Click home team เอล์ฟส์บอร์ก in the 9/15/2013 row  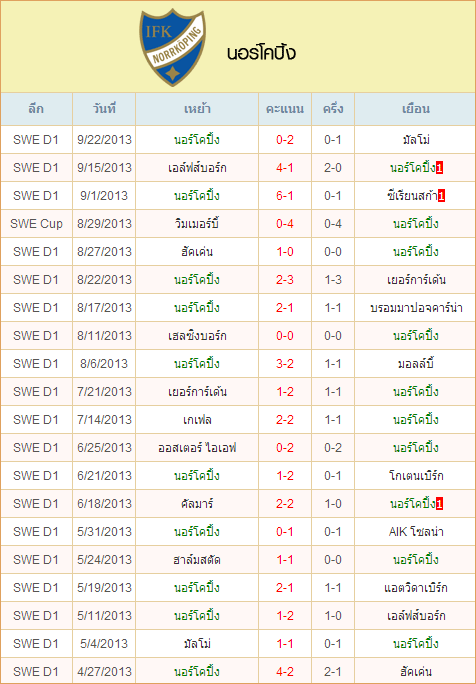(x=197, y=168)
